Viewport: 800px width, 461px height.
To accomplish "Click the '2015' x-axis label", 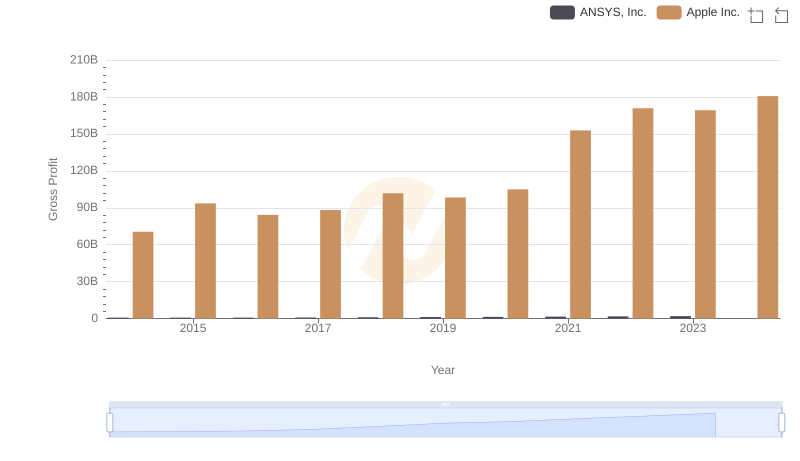I will pos(193,328).
